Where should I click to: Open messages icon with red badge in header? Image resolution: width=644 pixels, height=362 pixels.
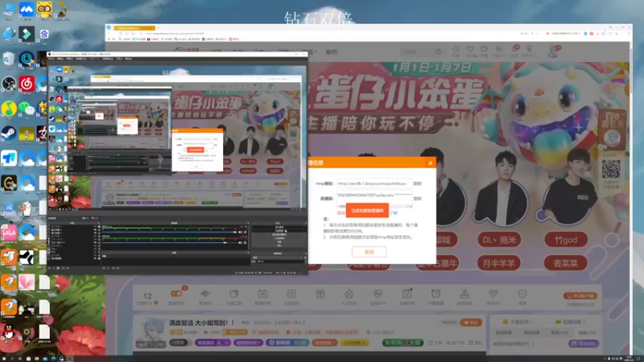[515, 49]
